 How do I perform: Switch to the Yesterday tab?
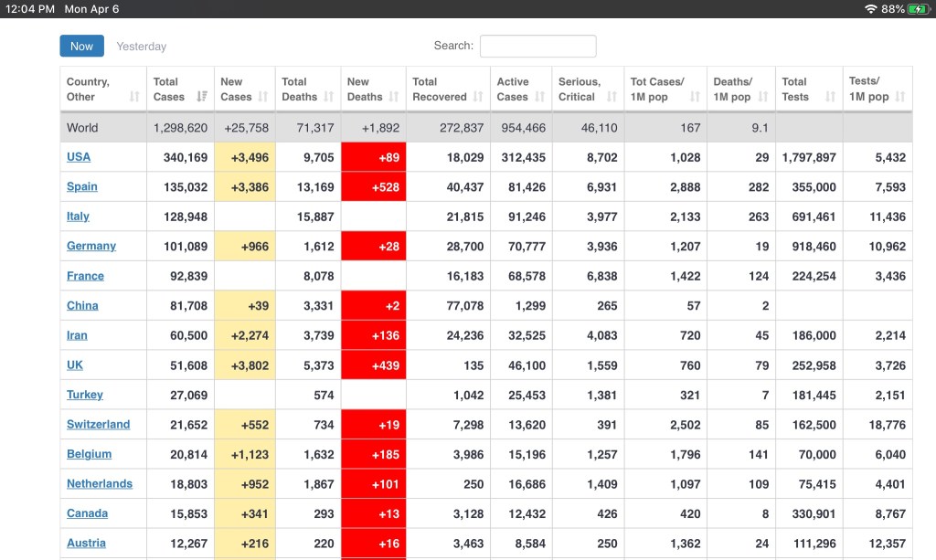pyautogui.click(x=142, y=47)
